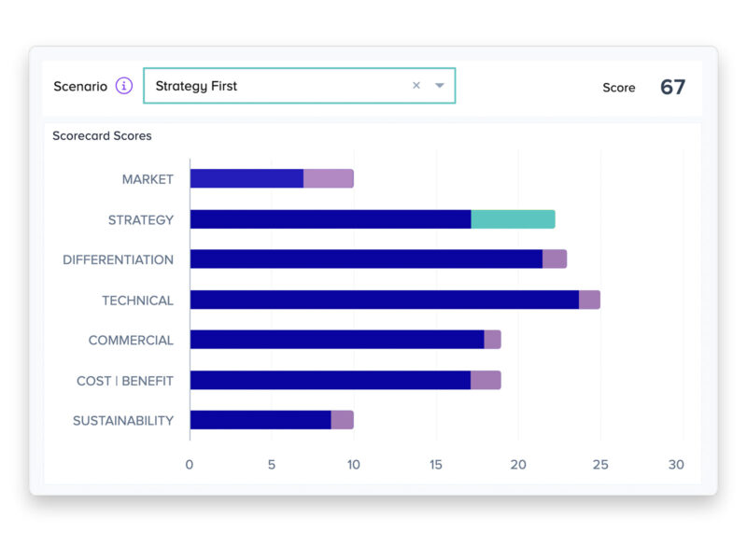Screen dimensions: 747x560
Task: Select the DIFFERENTIATION axis label
Action: (118, 260)
